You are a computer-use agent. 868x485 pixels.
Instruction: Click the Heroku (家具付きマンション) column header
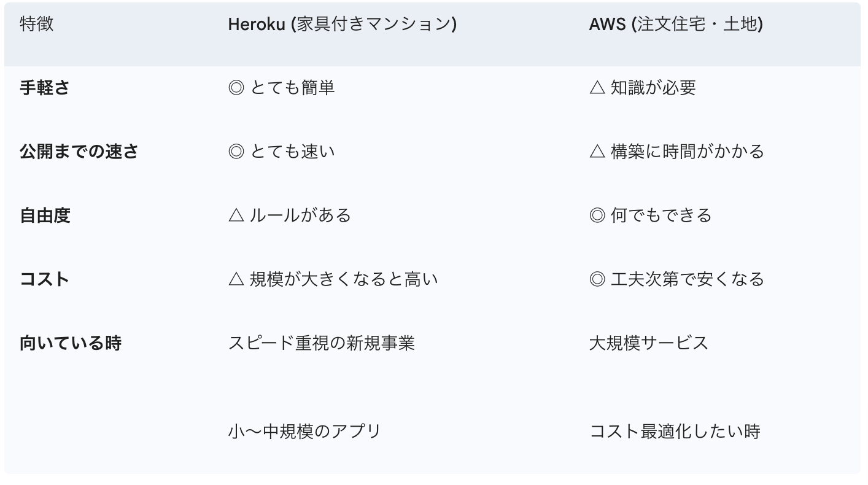point(342,25)
